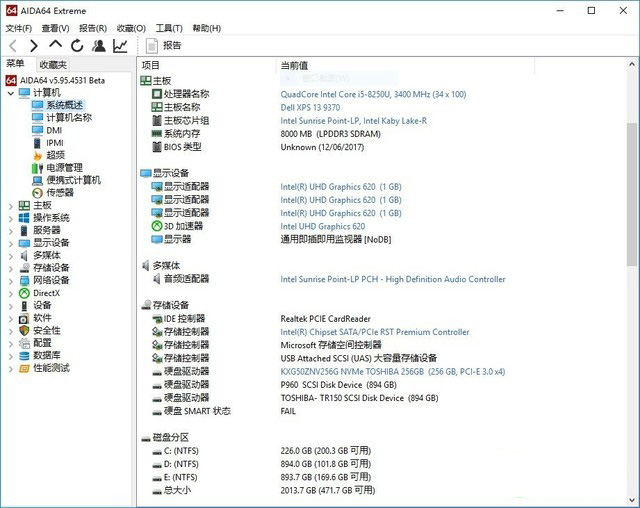Open the 文件(F) menu

(x=19, y=28)
